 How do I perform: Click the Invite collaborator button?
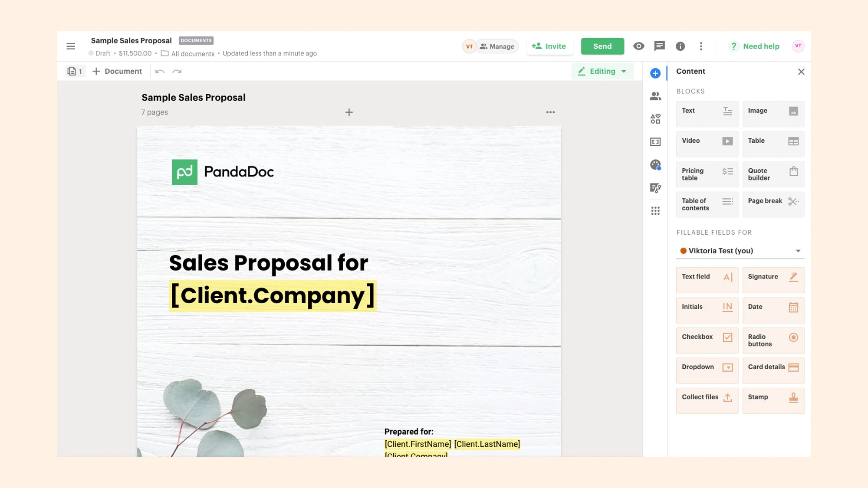click(x=549, y=46)
